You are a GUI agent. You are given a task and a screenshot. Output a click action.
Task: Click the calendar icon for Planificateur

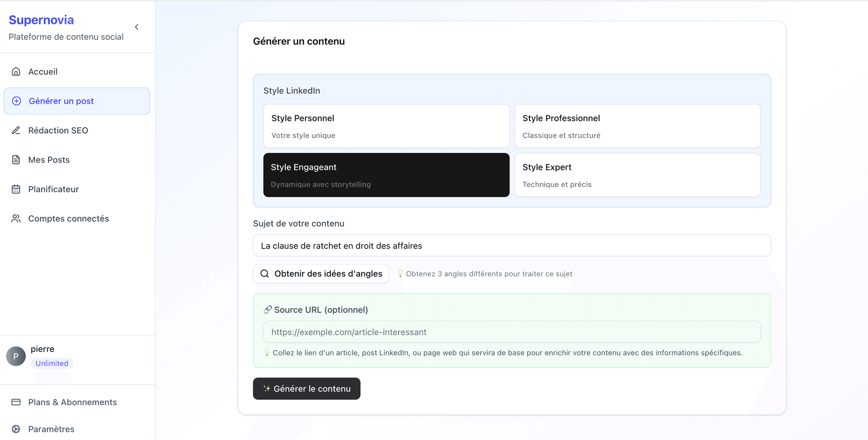(x=16, y=189)
